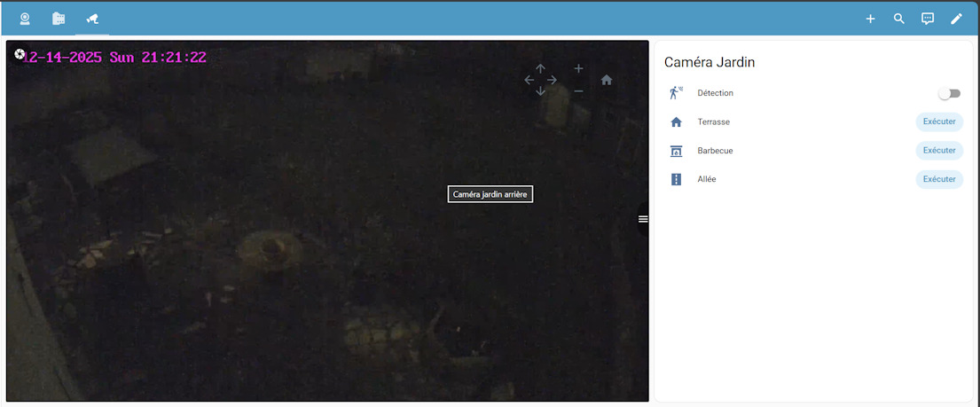The height and width of the screenshot is (407, 980).
Task: Run the Terrasse preset with Exécuter
Action: pyautogui.click(x=938, y=121)
